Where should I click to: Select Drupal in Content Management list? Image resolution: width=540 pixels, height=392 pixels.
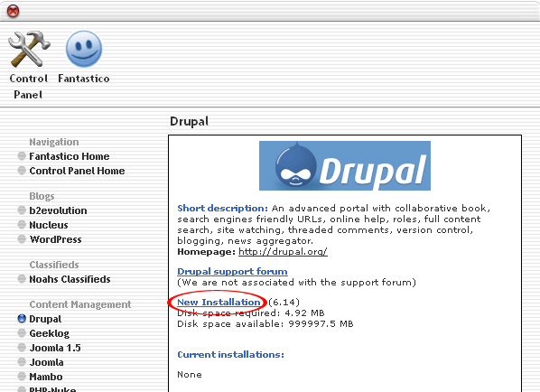[x=45, y=319]
